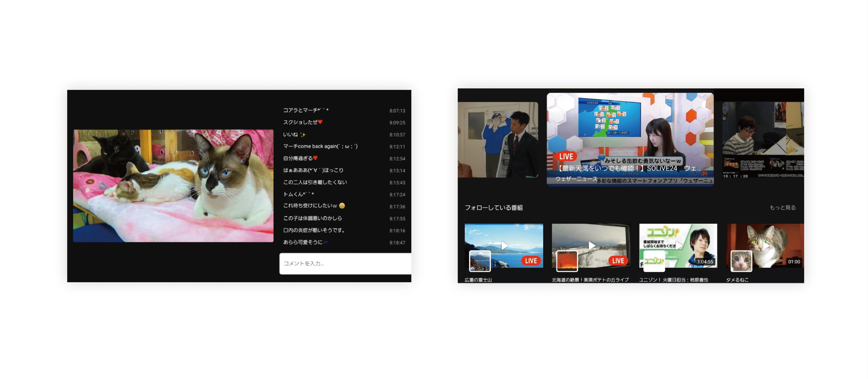Image resolution: width=868 pixels, height=379 pixels.
Task: Click the 01:00 duration badge
Action: click(794, 262)
